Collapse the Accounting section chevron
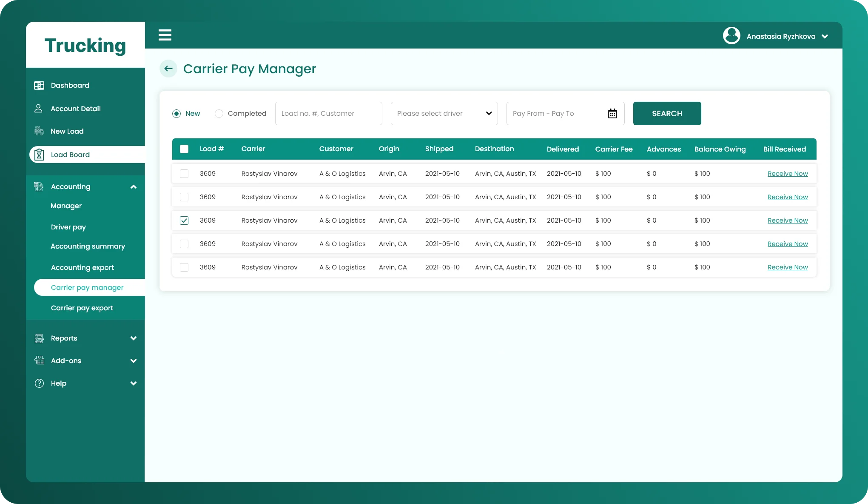868x504 pixels. tap(134, 186)
